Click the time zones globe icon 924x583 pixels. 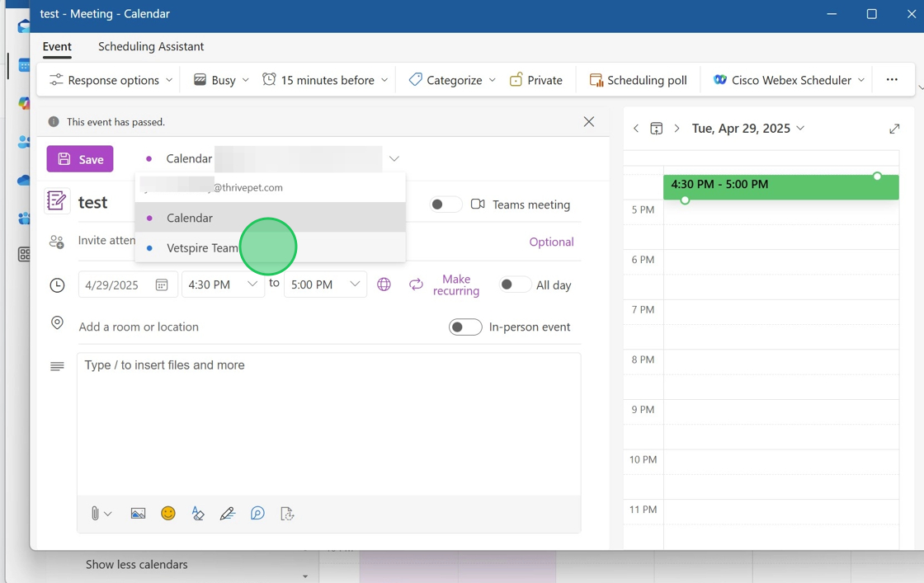pos(384,284)
